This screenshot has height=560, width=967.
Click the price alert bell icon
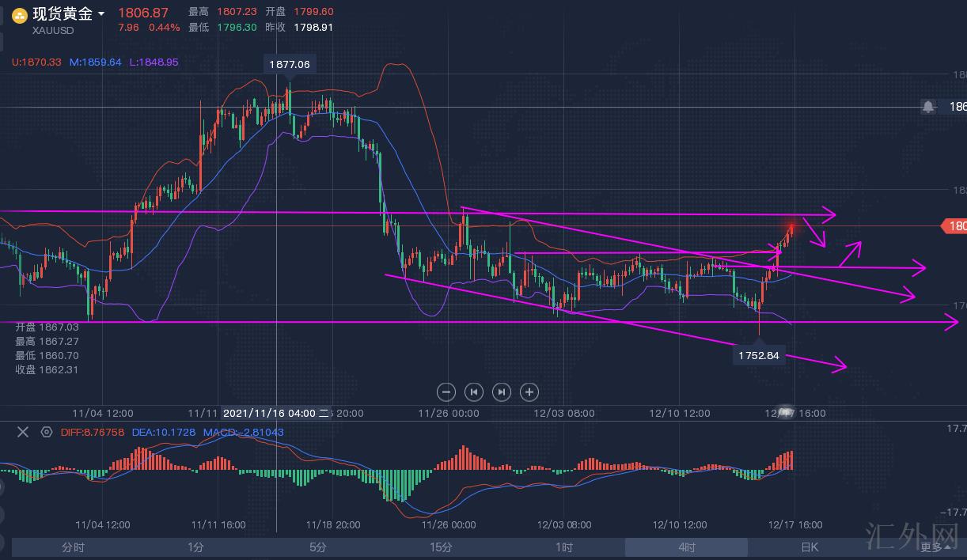click(x=928, y=106)
